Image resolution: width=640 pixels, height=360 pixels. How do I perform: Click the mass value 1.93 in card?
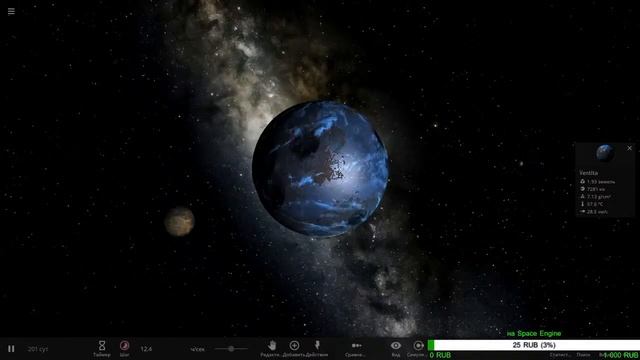tap(601, 182)
